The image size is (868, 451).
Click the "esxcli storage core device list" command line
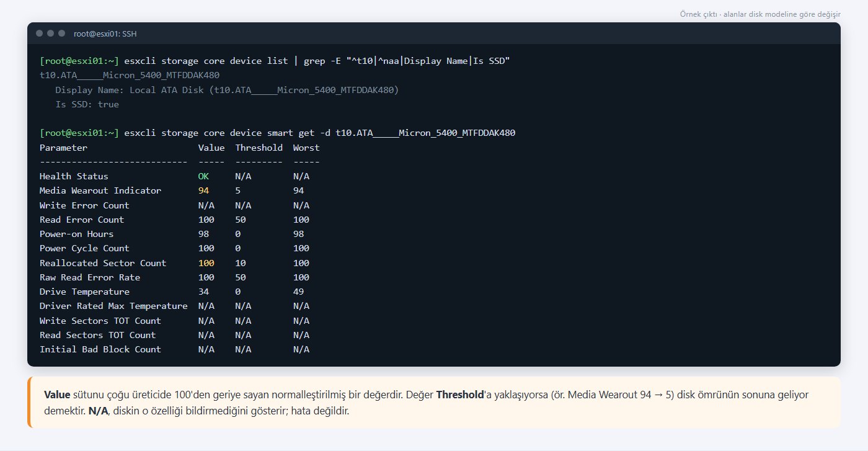275,61
